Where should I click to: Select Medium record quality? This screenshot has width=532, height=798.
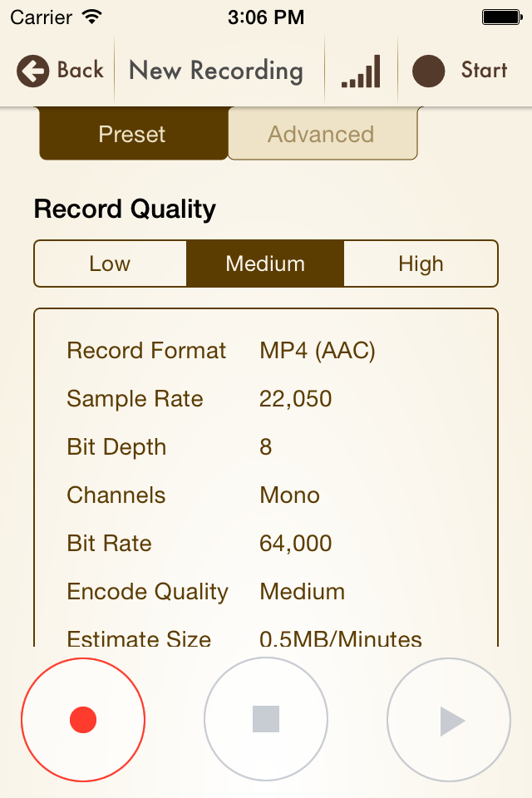click(265, 264)
